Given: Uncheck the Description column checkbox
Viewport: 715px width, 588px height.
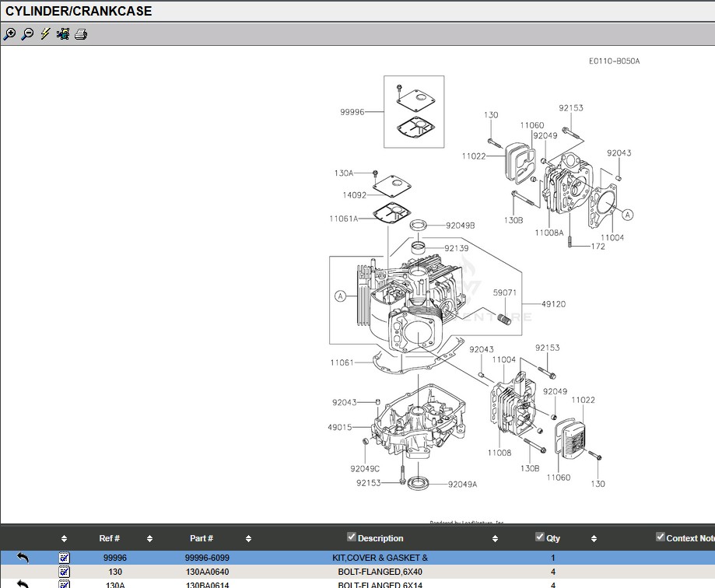Looking at the screenshot, I should point(351,537).
